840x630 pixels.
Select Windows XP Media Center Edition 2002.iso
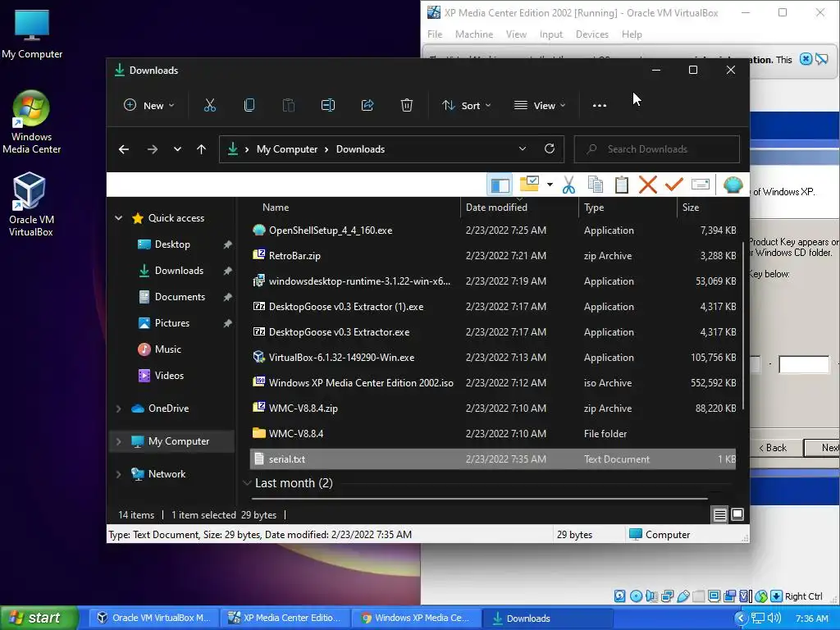[x=493, y=383]
